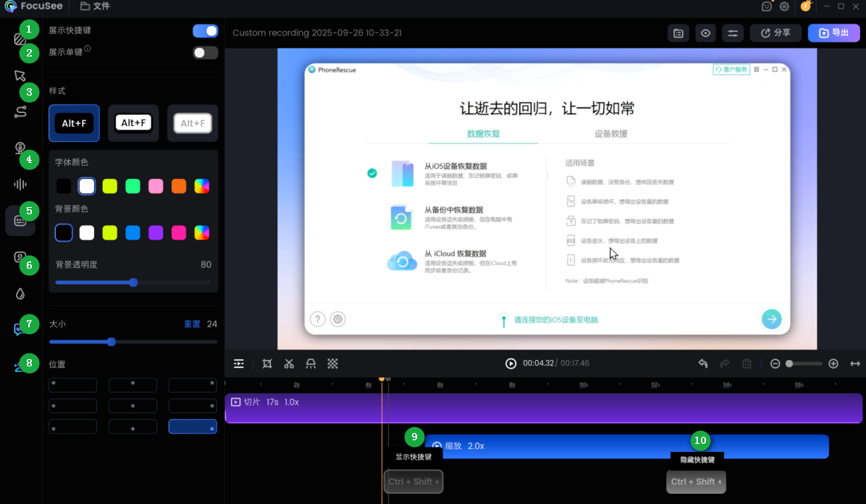866x504 pixels.
Task: Select the blue 缩放 2.0x zoom clip
Action: [x=627, y=447]
